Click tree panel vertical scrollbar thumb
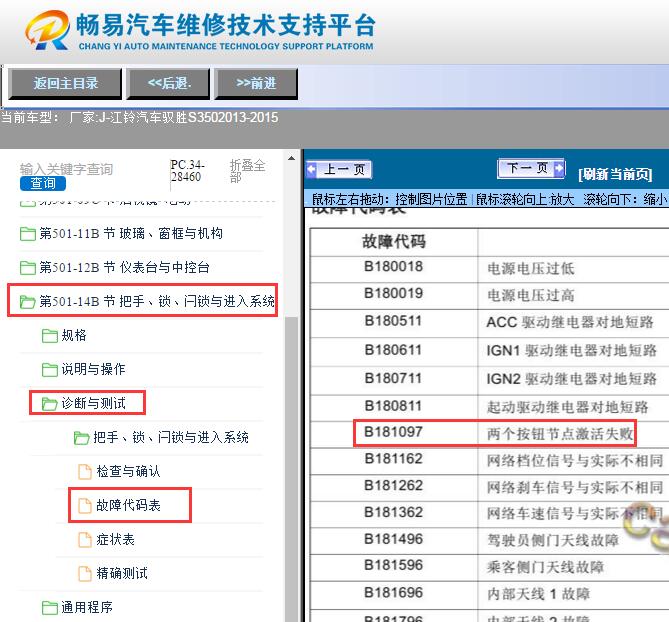Screen dimensions: 669x622 [x=291, y=469]
